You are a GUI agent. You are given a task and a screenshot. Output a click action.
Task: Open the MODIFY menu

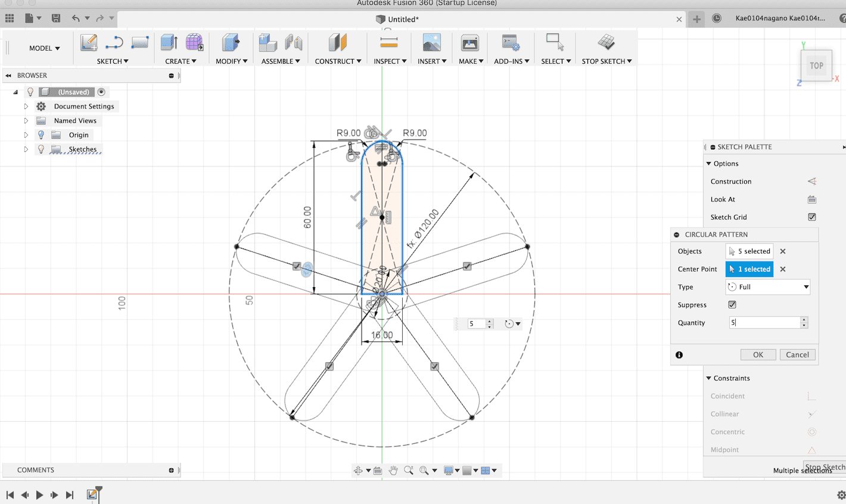[231, 61]
